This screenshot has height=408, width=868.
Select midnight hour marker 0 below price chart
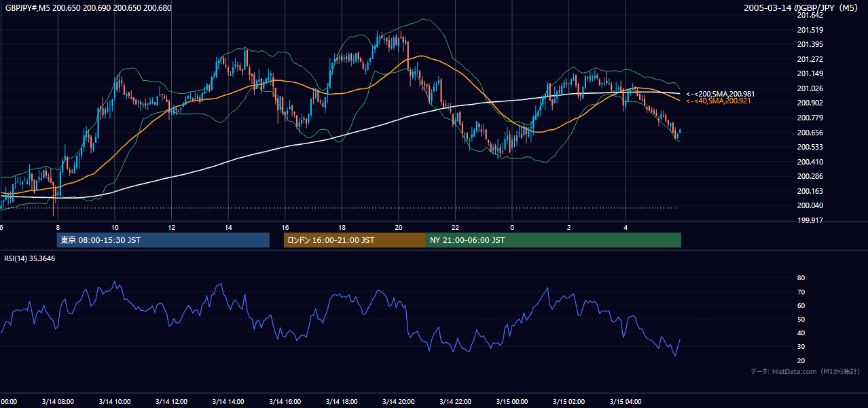point(512,228)
